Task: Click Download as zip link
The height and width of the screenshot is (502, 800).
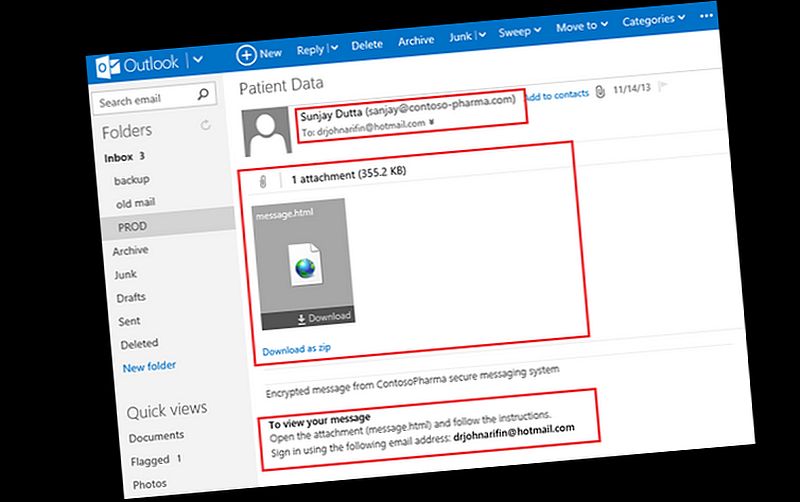Action: pyautogui.click(x=296, y=349)
